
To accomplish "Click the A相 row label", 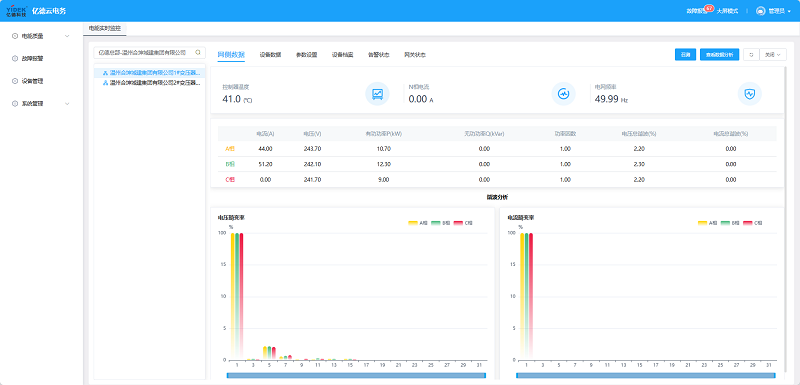I will [x=230, y=149].
